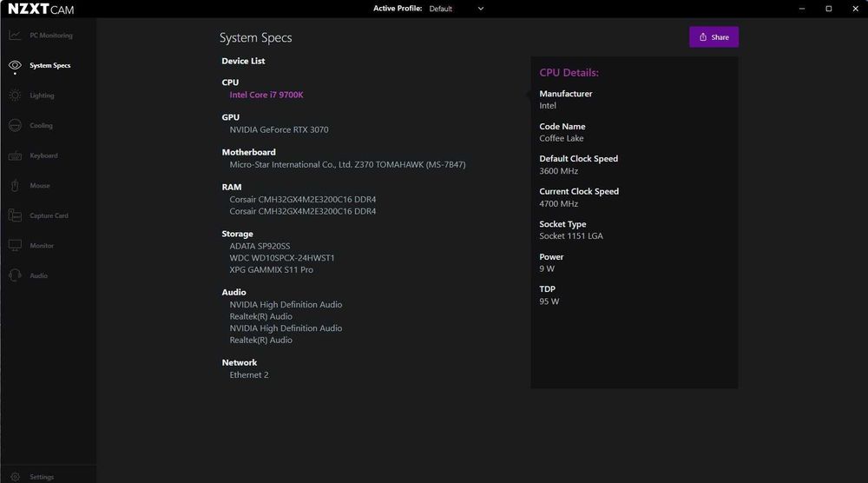Click the Network category label

click(x=240, y=363)
